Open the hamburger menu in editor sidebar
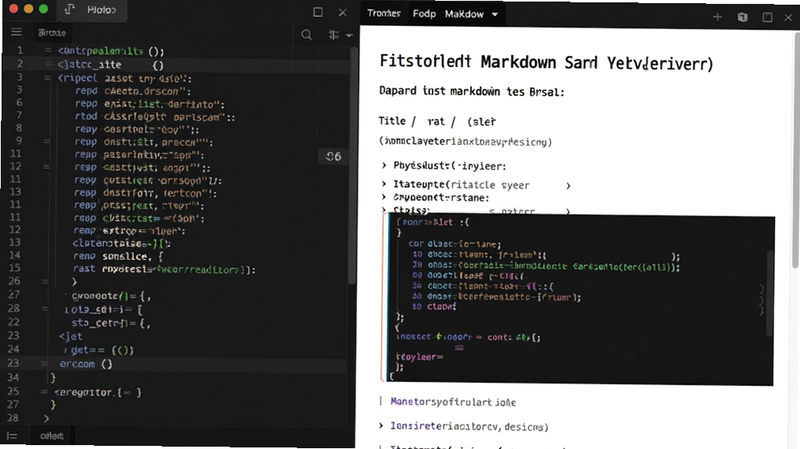The image size is (800, 449). [x=16, y=32]
